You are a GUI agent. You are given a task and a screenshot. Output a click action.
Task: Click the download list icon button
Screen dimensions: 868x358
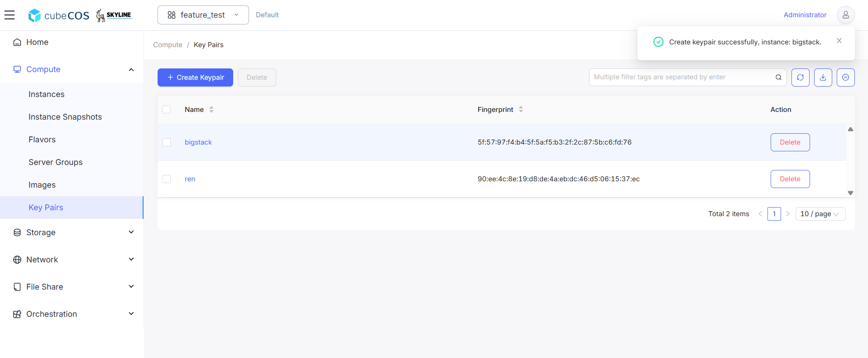[823, 77]
